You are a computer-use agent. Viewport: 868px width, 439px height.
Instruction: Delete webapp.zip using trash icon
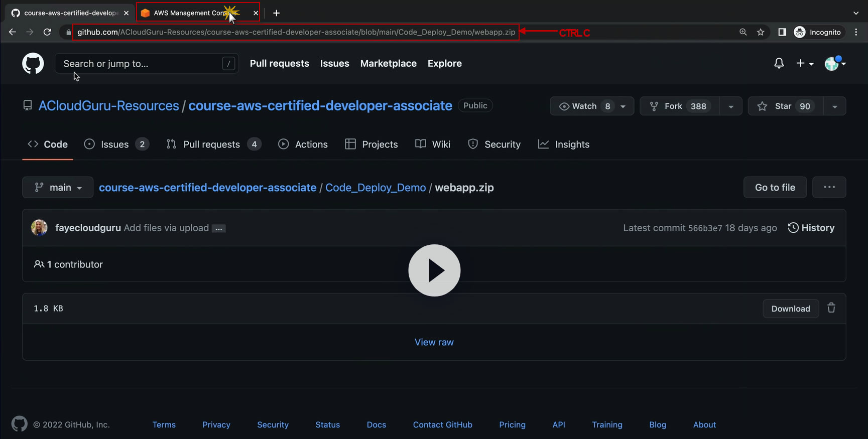[831, 308]
